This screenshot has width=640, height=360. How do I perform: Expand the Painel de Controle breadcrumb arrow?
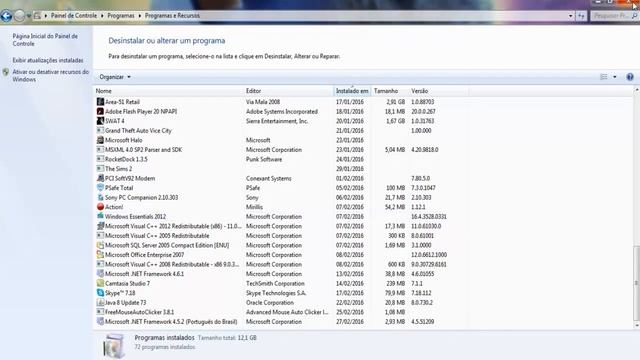(x=102, y=16)
